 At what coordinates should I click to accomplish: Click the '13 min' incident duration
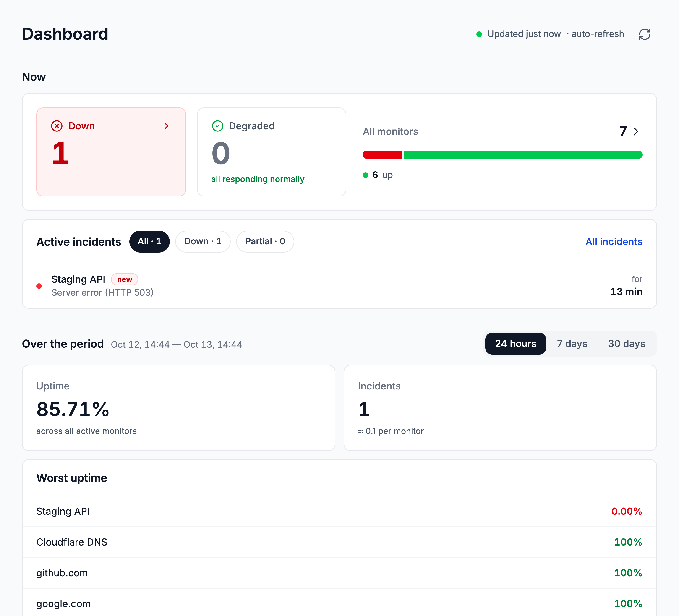626,292
